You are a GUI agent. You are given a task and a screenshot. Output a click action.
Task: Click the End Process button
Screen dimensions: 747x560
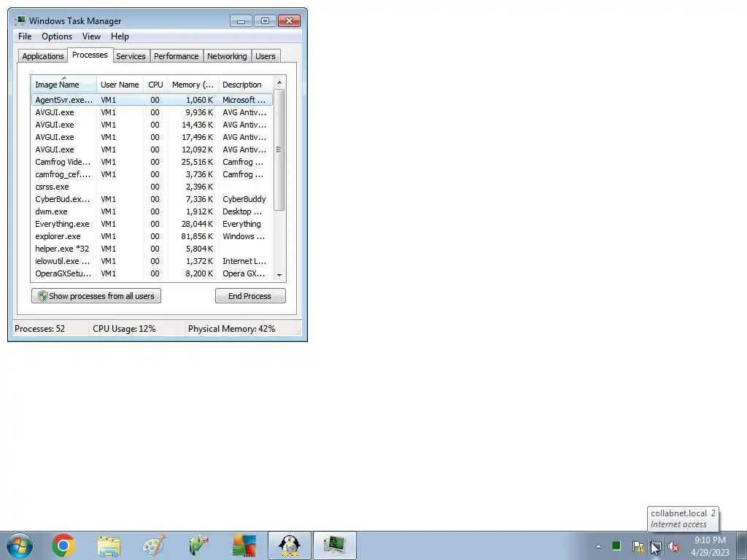[x=250, y=296]
